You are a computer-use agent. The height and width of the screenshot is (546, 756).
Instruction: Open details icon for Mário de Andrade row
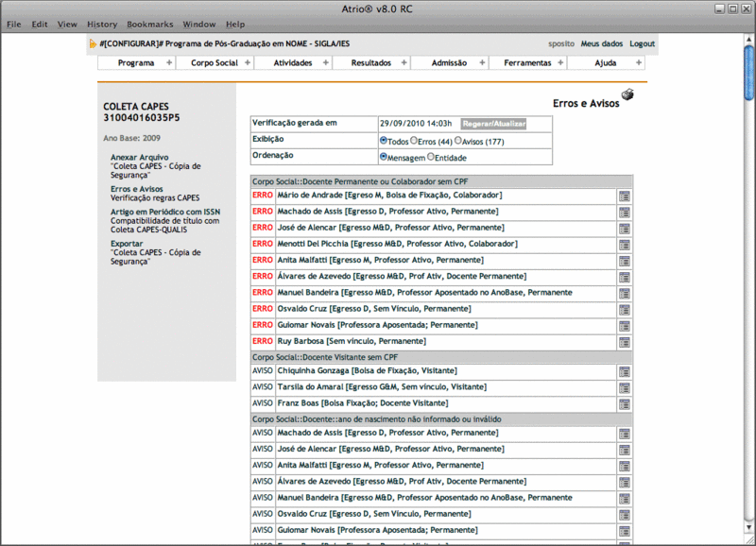(625, 196)
